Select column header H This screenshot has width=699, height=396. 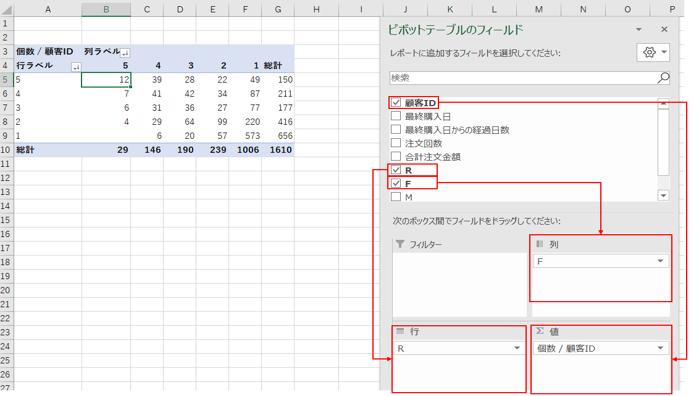(x=316, y=9)
